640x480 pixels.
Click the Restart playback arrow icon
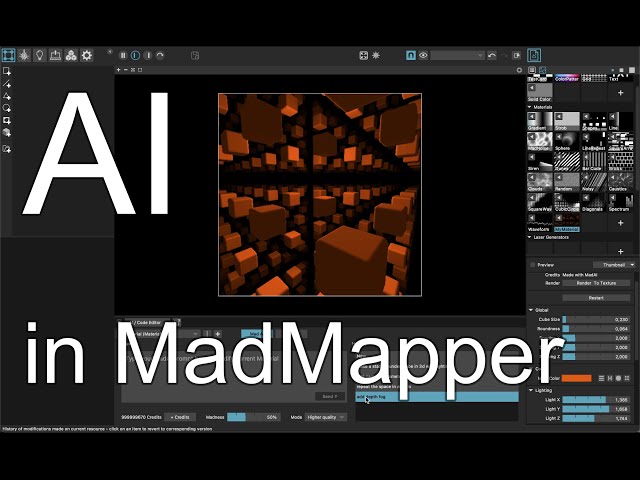tap(160, 55)
